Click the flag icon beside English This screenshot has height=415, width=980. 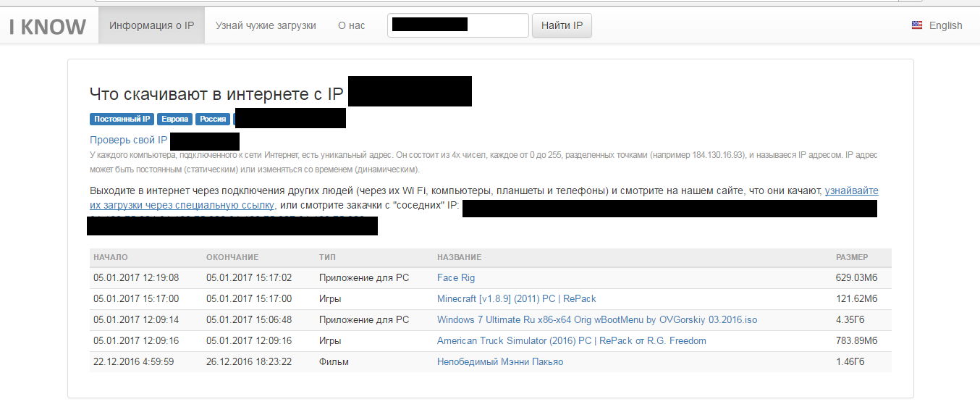917,25
